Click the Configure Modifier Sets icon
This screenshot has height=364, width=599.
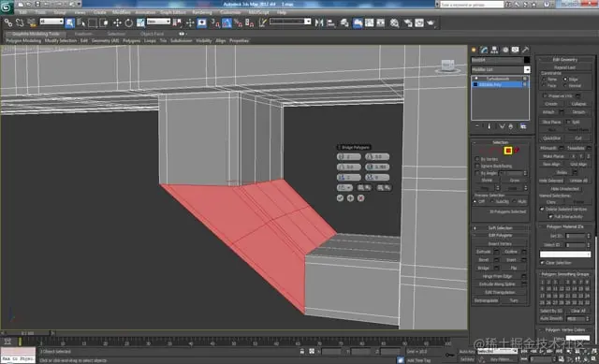click(523, 126)
